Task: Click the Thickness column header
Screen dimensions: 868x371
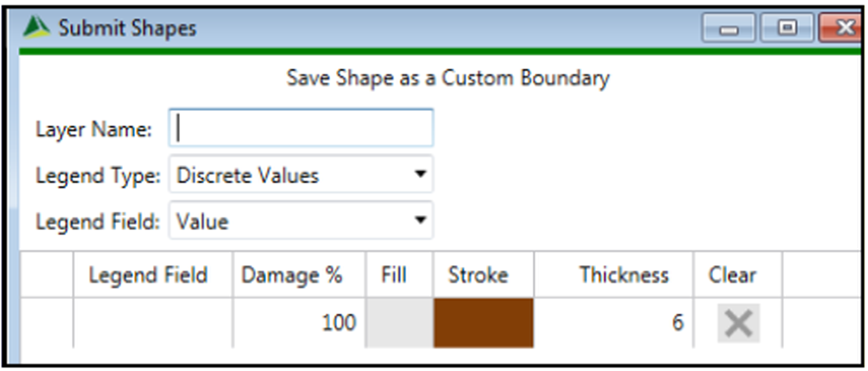Action: pos(624,275)
